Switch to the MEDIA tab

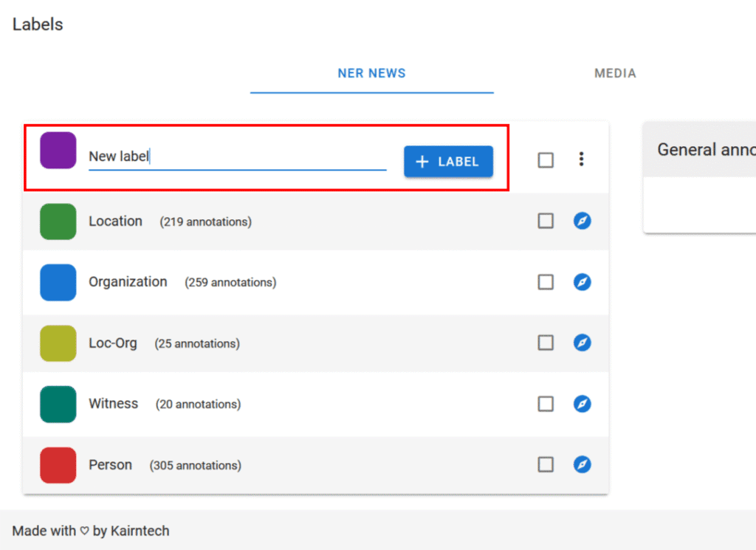click(615, 74)
